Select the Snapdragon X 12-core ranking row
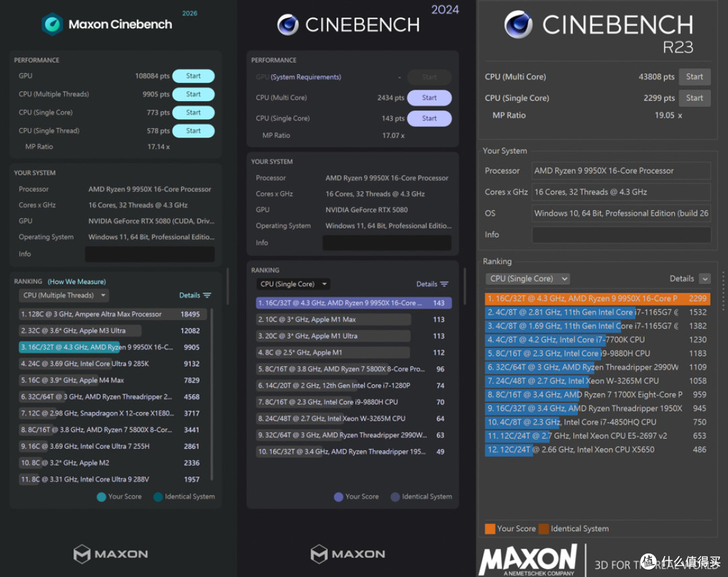The height and width of the screenshot is (577, 728). coord(113,413)
